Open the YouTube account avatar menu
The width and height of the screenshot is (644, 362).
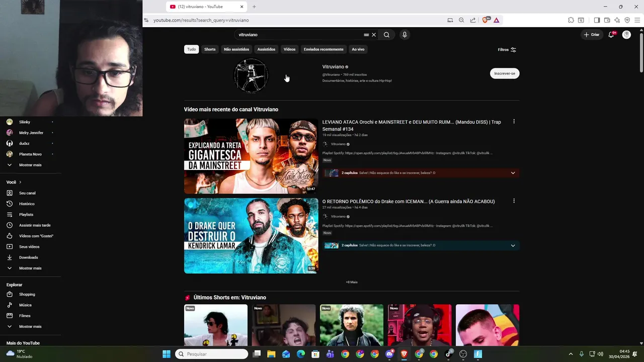pyautogui.click(x=626, y=35)
